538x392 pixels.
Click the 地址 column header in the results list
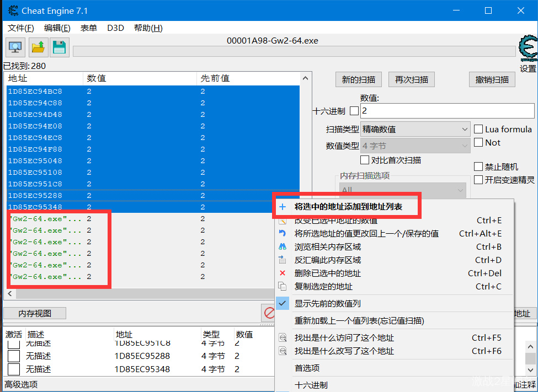click(45, 78)
